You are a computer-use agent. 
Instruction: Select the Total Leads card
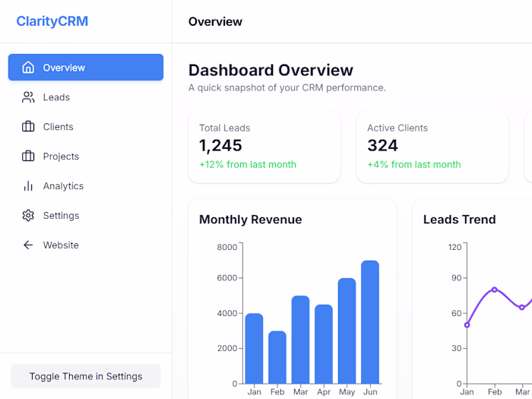point(264,146)
